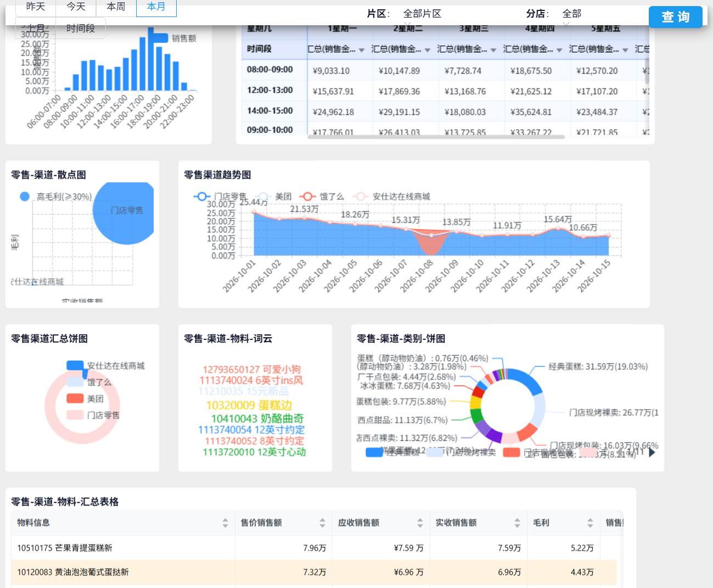The image size is (713, 588).
Task: Toggle sorting on 实收销售额 header
Action: (x=517, y=523)
